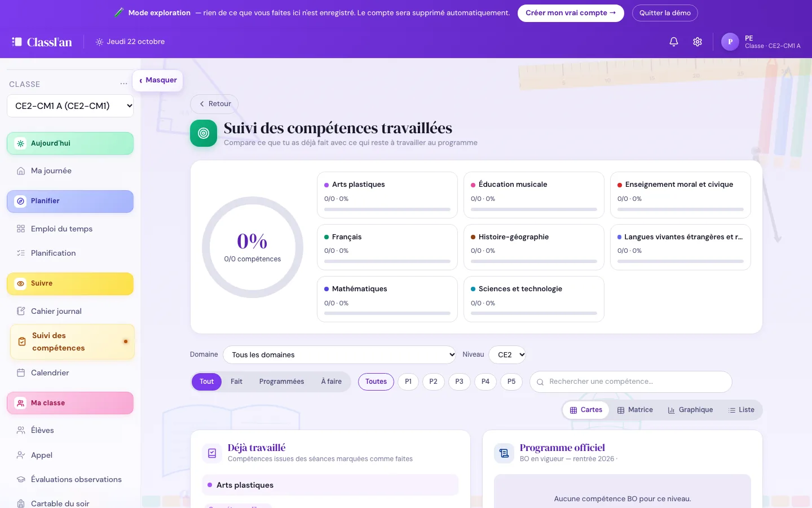This screenshot has width=812, height=508.
Task: Collapse the Aujourd'hui sidebar section
Action: [70, 143]
